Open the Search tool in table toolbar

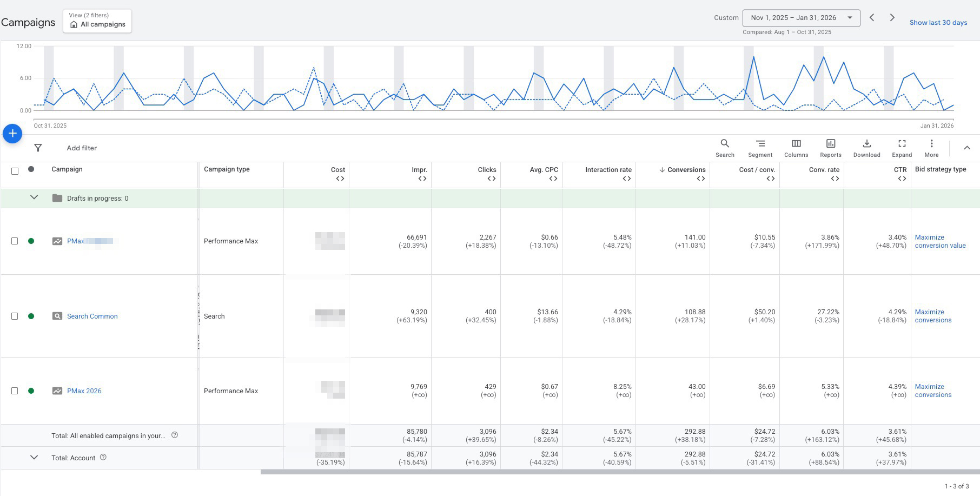point(725,148)
